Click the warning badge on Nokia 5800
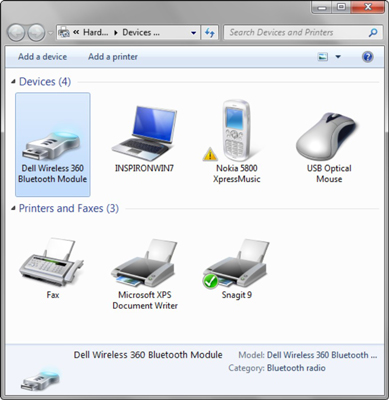Screen dimensions: 389x400 click(210, 155)
